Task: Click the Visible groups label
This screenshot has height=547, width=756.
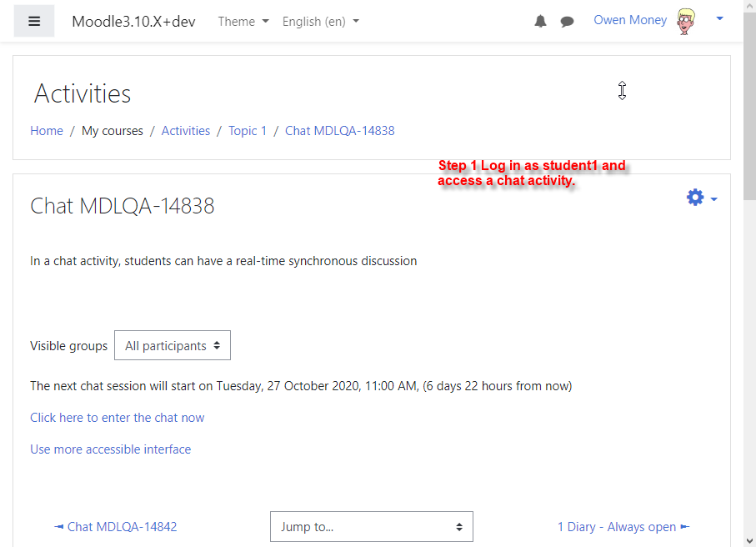Action: (x=68, y=346)
